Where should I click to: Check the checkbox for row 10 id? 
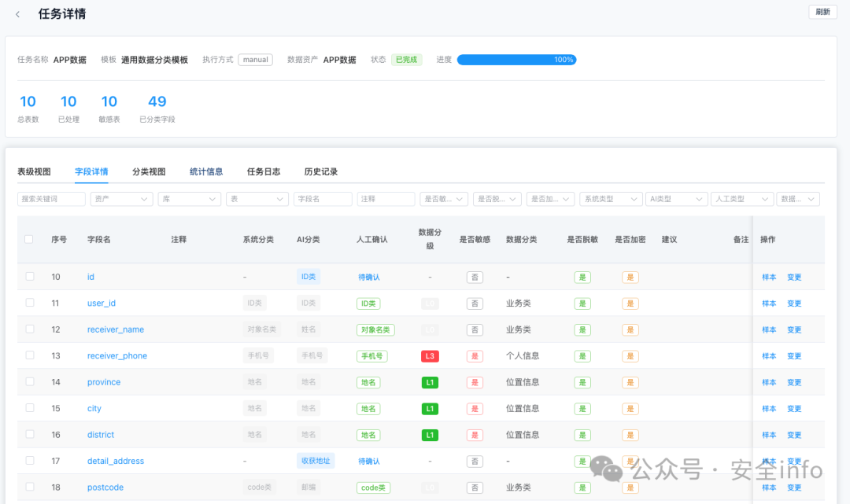point(30,277)
